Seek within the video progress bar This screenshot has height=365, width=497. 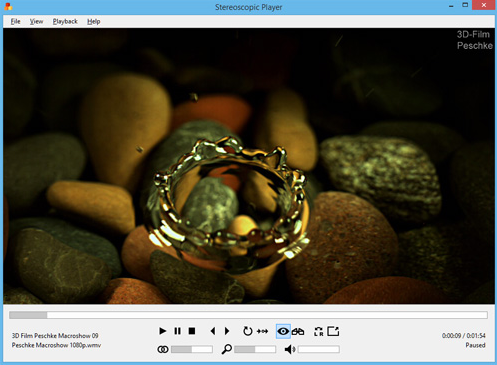tap(248, 315)
